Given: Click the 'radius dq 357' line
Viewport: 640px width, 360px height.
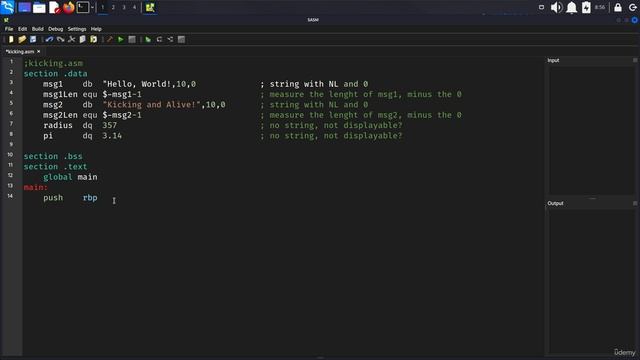Looking at the screenshot, I should coord(80,125).
